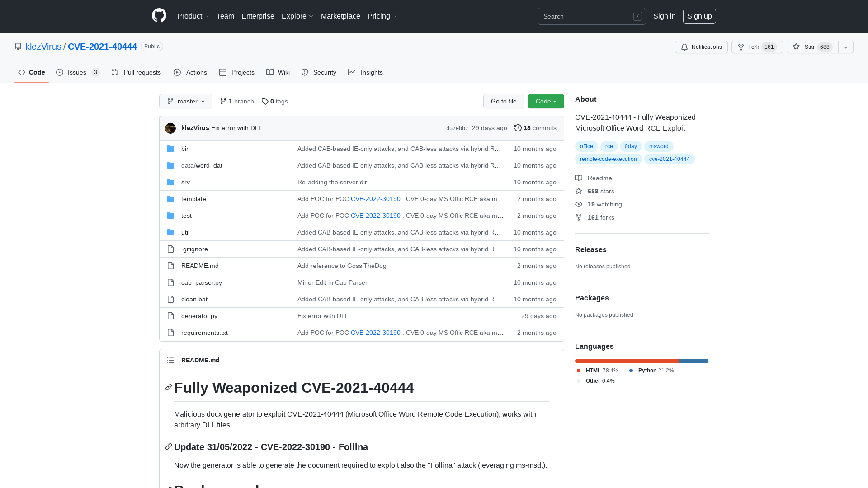868x488 pixels.
Task: Click the Sign in link
Action: 665,16
